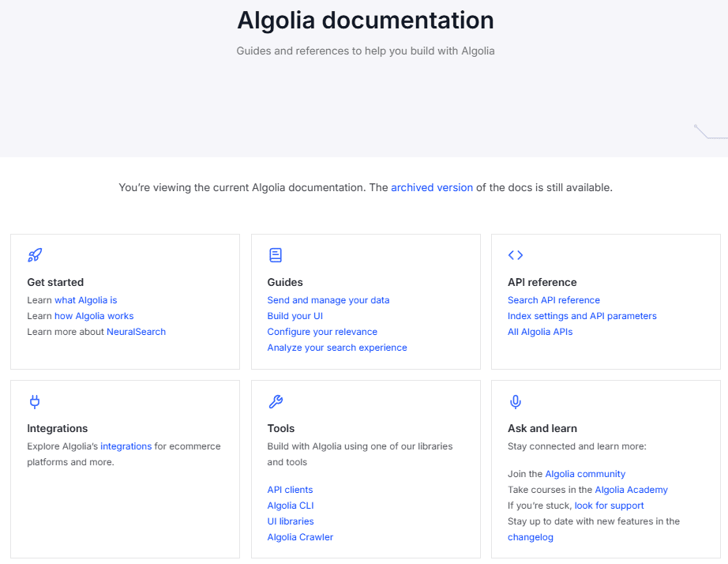Click the plug icon above Integrations
The height and width of the screenshot is (564, 728).
click(35, 401)
